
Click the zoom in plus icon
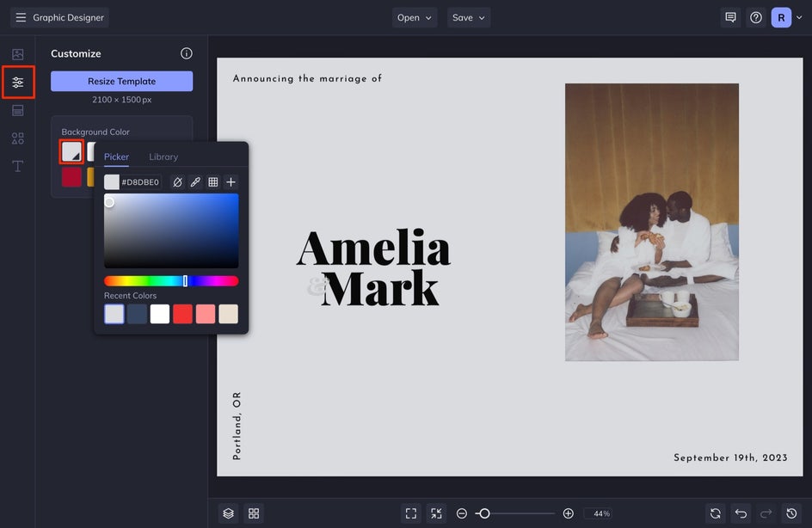tap(568, 513)
